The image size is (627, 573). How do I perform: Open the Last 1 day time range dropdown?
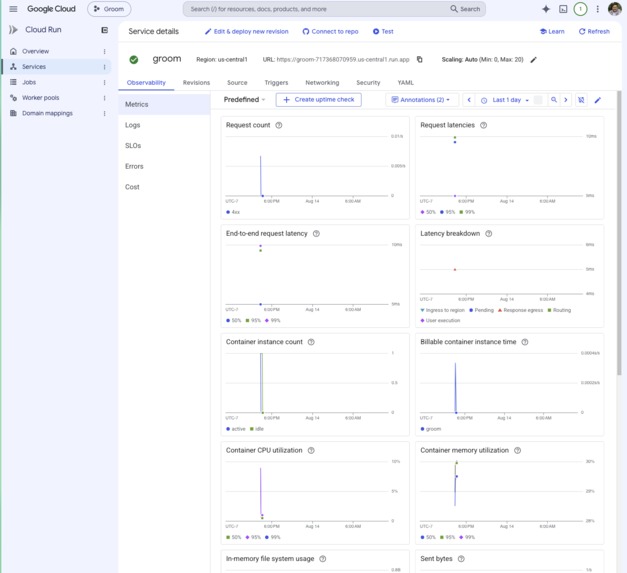pos(505,100)
